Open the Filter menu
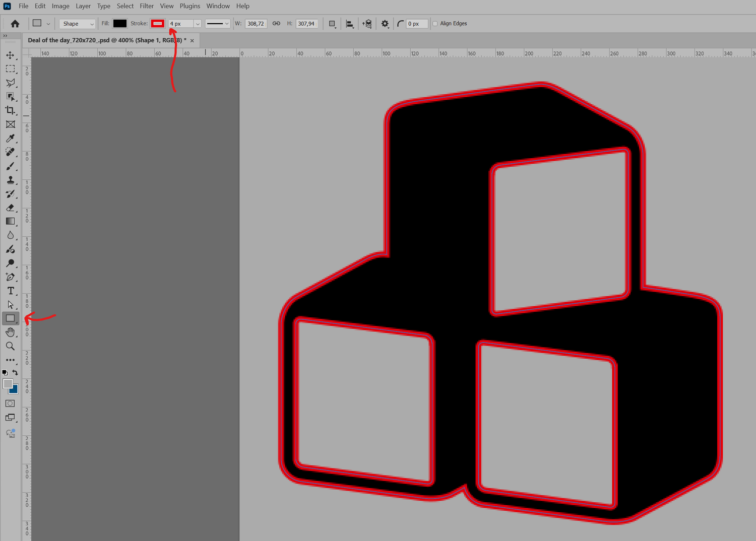 [147, 6]
